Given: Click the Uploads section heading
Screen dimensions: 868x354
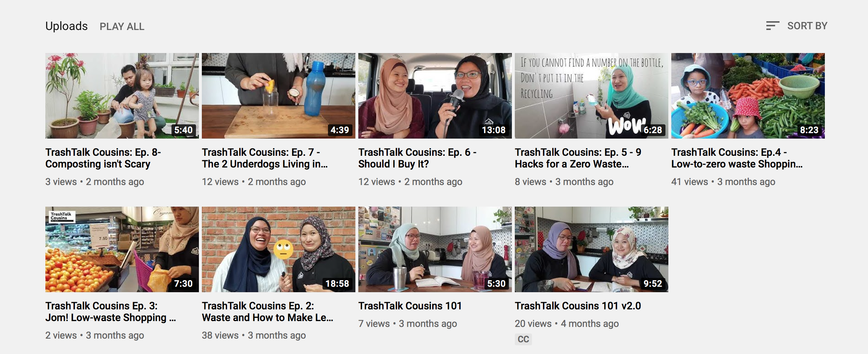Looking at the screenshot, I should 67,26.
